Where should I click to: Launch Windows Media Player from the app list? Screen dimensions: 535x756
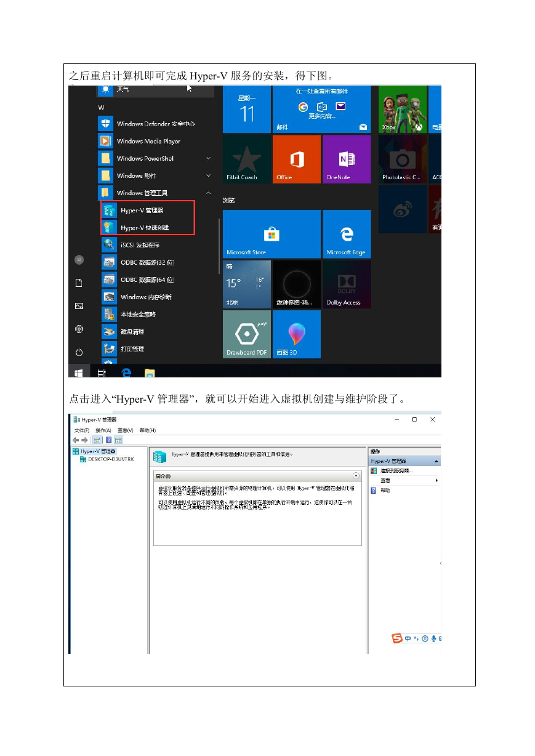(148, 141)
